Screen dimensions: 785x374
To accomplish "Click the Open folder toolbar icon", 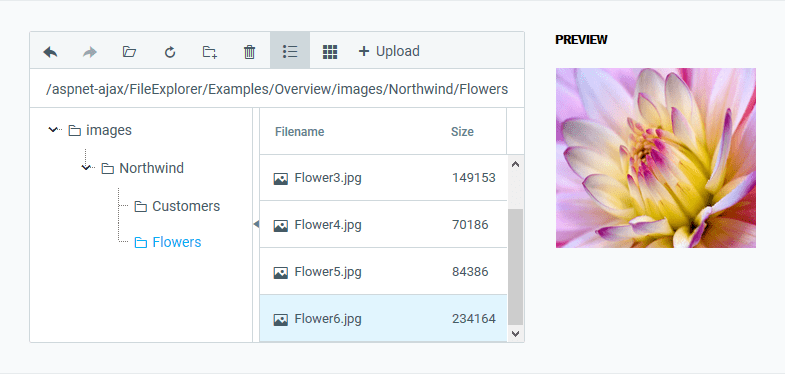I will 130,52.
